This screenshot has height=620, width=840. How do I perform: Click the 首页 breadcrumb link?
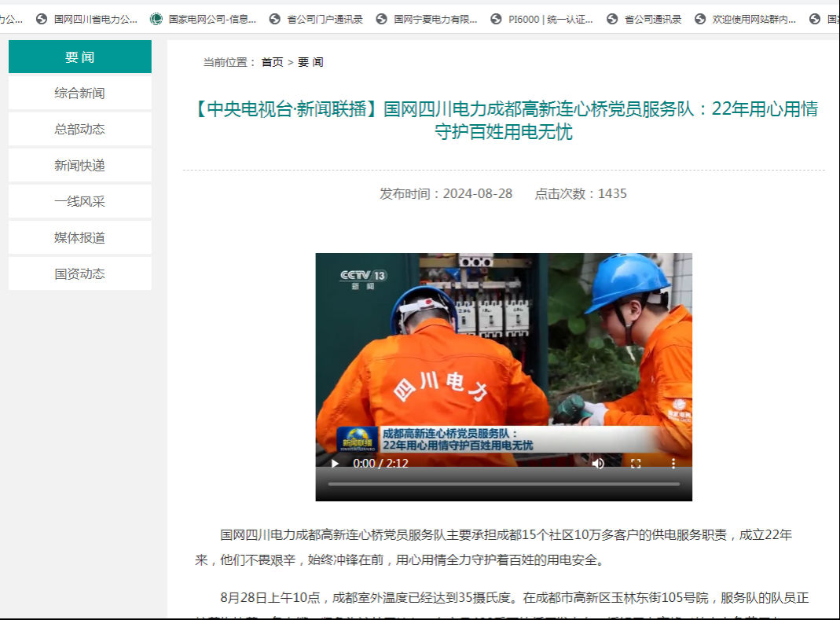(272, 62)
